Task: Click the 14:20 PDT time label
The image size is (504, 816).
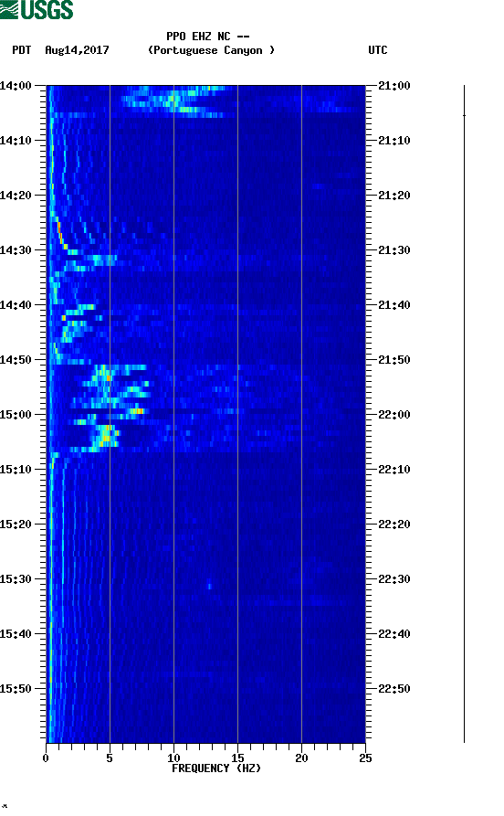Action: 16,196
